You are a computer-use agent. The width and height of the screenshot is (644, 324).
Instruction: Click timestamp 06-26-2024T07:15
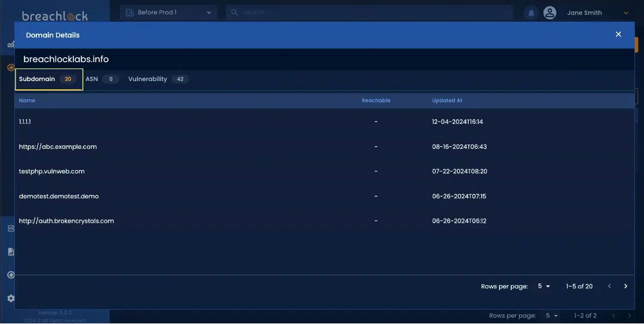tap(459, 196)
